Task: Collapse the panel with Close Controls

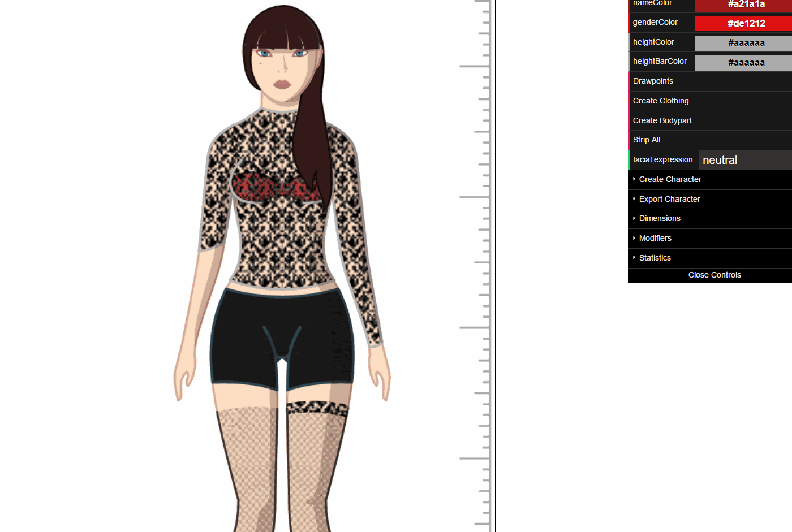Action: tap(714, 275)
